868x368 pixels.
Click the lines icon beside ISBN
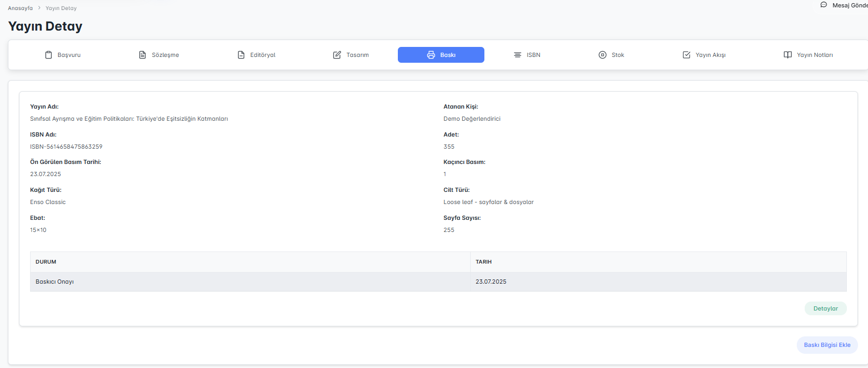(518, 55)
